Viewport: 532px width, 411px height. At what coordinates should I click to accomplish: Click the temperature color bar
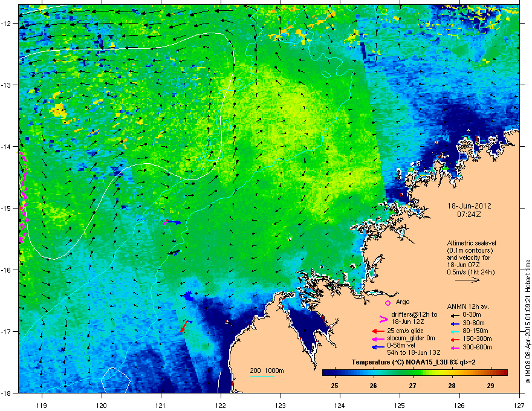point(415,373)
